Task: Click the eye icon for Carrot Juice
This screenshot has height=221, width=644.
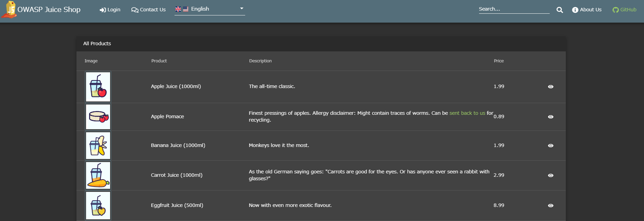Action: pyautogui.click(x=550, y=175)
